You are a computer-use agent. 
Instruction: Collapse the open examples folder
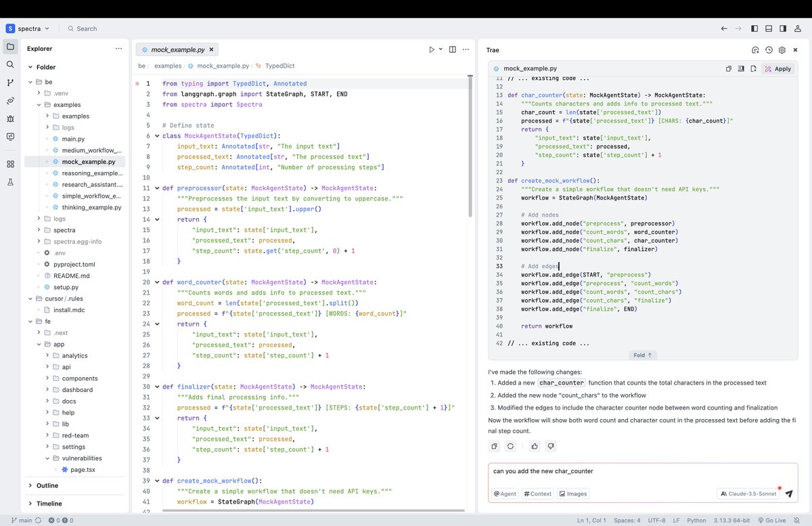(39, 105)
